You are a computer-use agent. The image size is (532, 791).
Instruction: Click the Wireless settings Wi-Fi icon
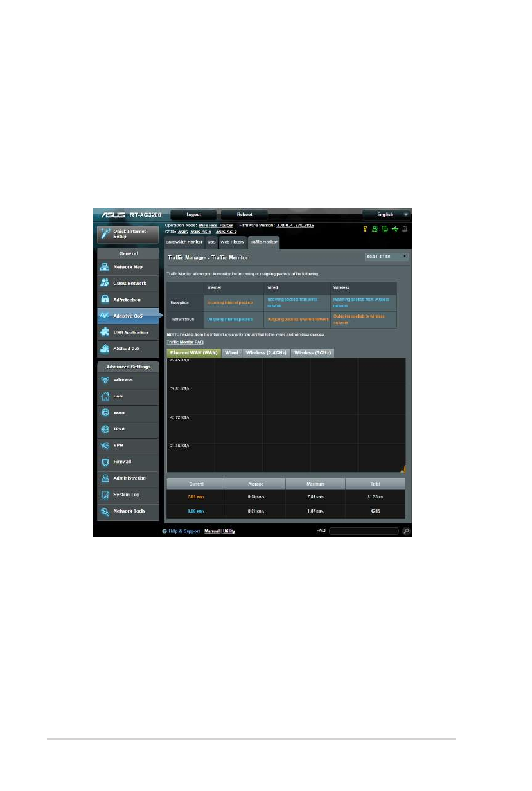coord(105,380)
